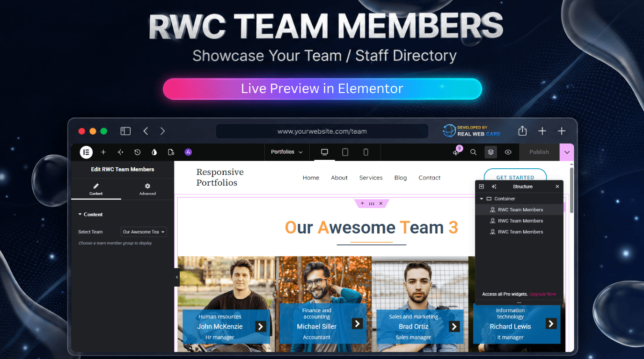
Task: Open John McKenzie card arrow
Action: pos(261,326)
